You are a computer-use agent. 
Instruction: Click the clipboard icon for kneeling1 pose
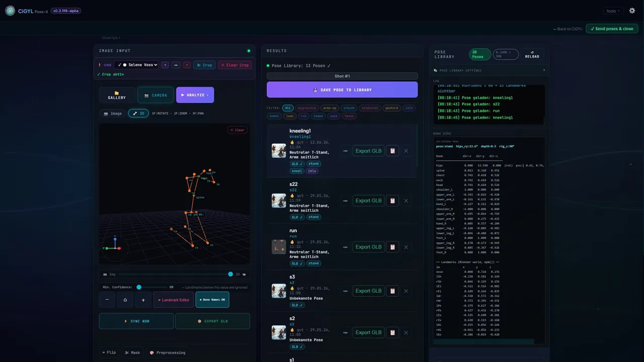392,151
